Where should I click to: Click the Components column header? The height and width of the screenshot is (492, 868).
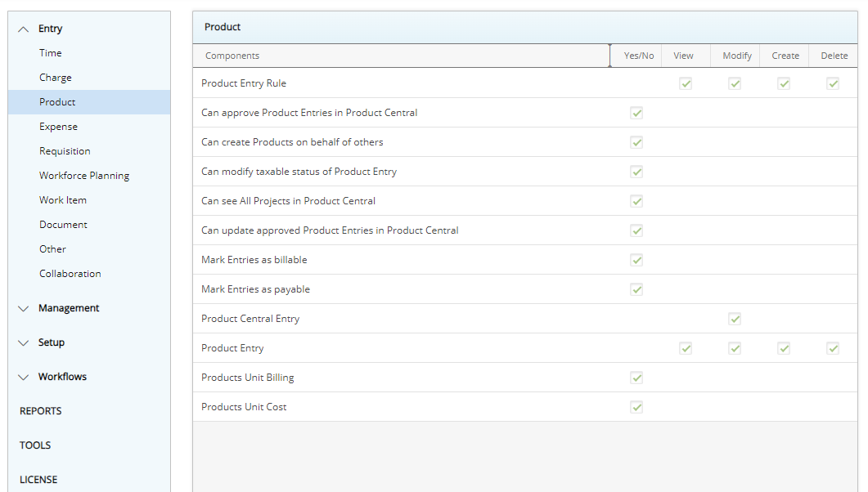click(x=402, y=56)
